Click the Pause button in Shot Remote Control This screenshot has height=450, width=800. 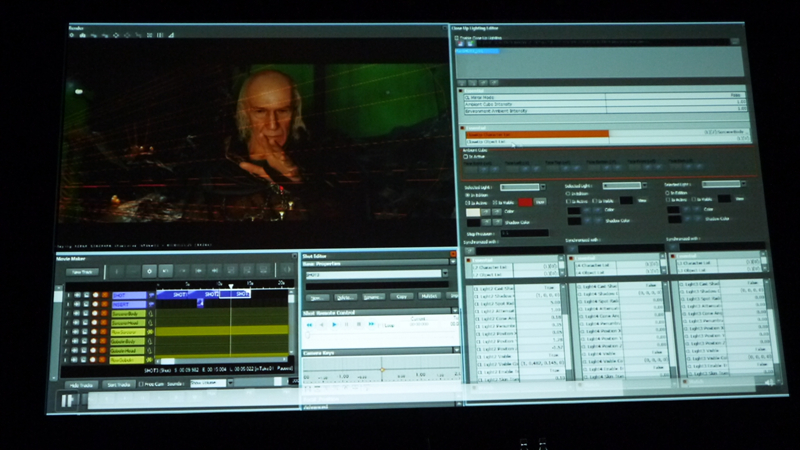[346, 324]
